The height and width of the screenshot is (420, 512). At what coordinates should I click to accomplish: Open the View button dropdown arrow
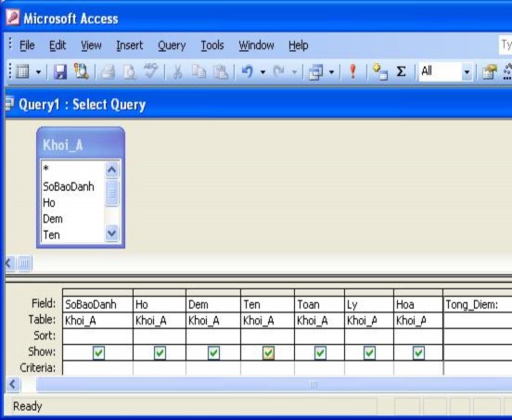pyautogui.click(x=38, y=71)
